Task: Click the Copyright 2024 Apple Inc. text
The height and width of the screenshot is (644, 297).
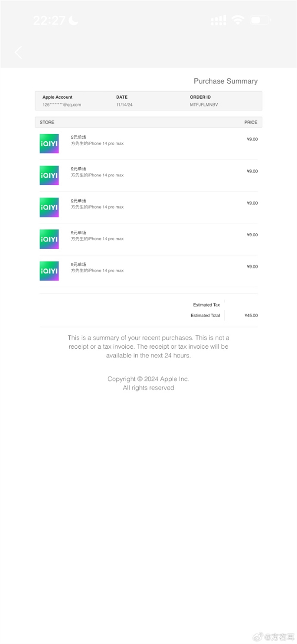Action: 148,379
